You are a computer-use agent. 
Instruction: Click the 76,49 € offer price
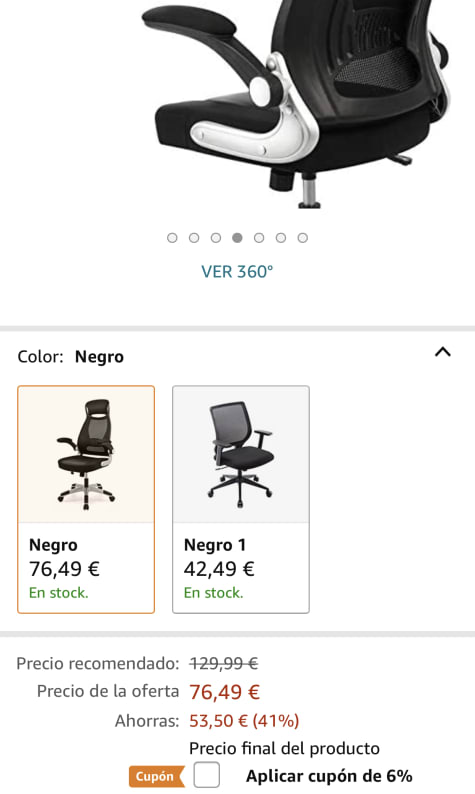[x=224, y=692]
